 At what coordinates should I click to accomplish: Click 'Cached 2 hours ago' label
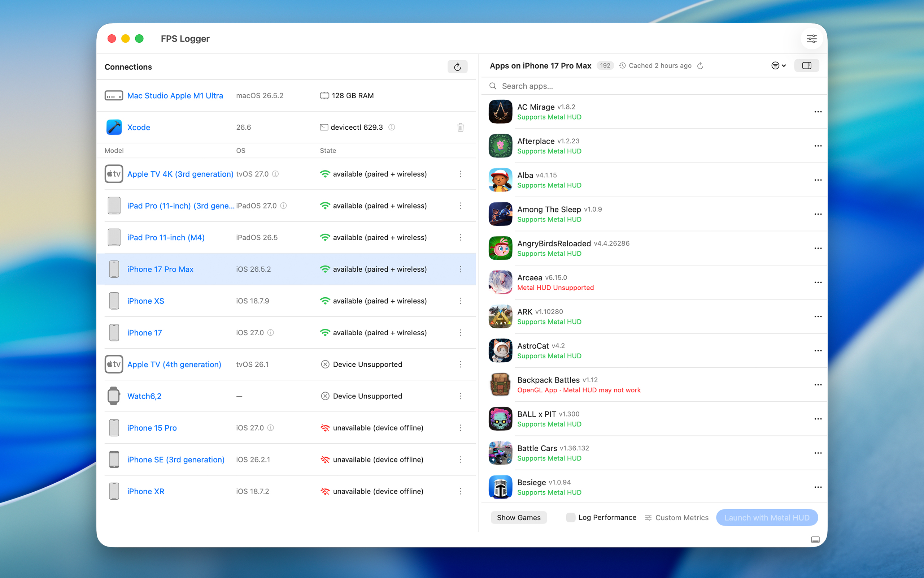point(660,66)
